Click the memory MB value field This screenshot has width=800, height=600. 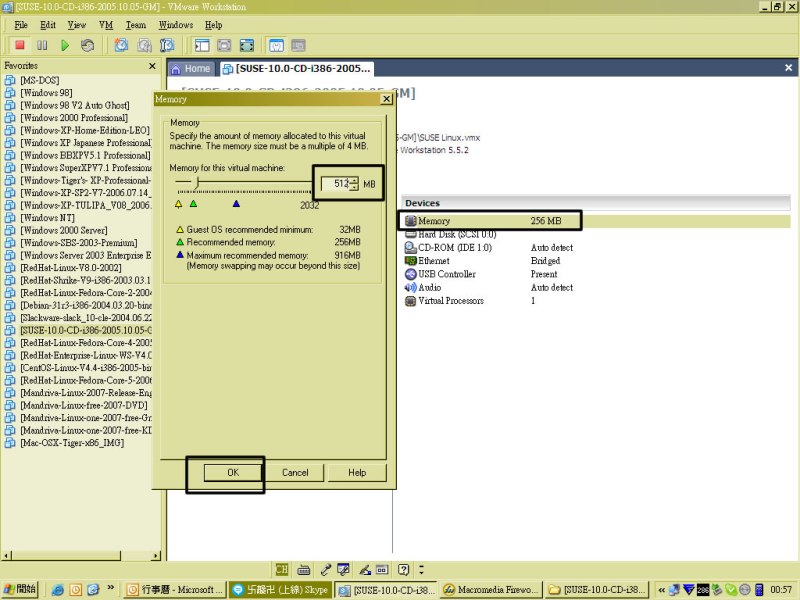coord(335,184)
